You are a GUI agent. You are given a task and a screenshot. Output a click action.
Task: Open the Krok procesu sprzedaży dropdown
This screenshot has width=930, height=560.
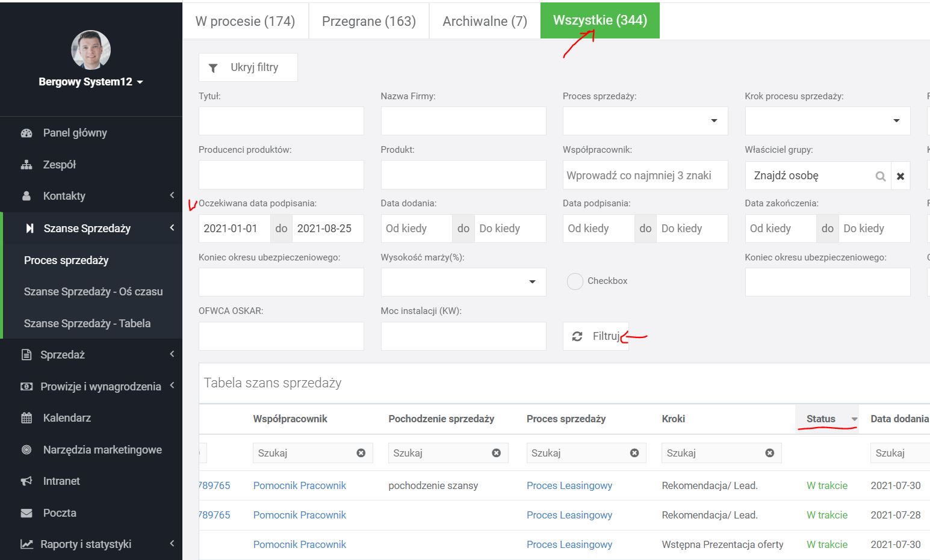point(827,121)
